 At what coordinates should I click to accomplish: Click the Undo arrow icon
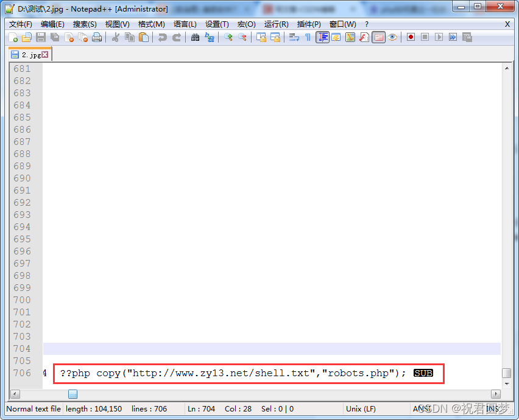[162, 37]
